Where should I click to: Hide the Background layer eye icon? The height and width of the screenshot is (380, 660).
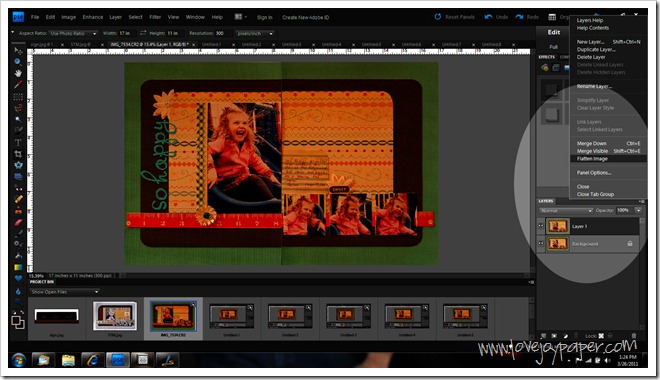pos(541,244)
